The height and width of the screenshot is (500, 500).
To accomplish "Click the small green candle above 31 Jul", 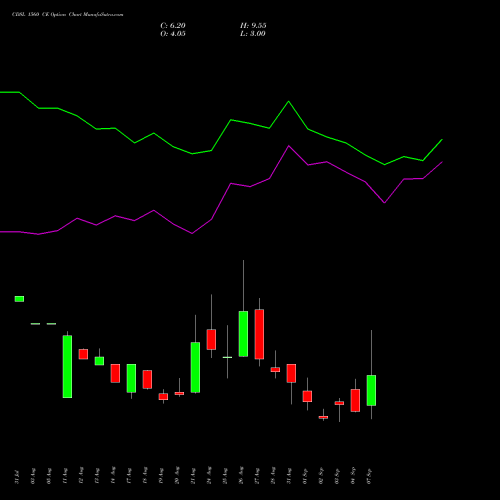I will tap(19, 299).
